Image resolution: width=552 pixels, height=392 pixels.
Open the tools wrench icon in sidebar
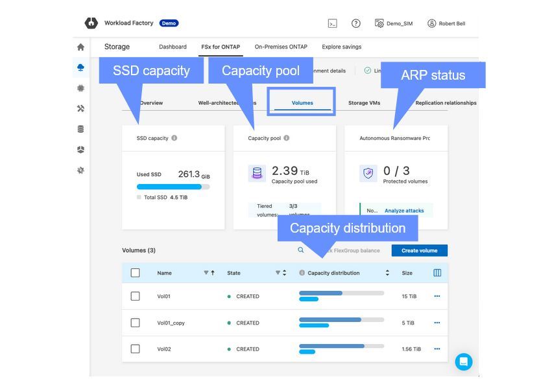click(x=80, y=108)
